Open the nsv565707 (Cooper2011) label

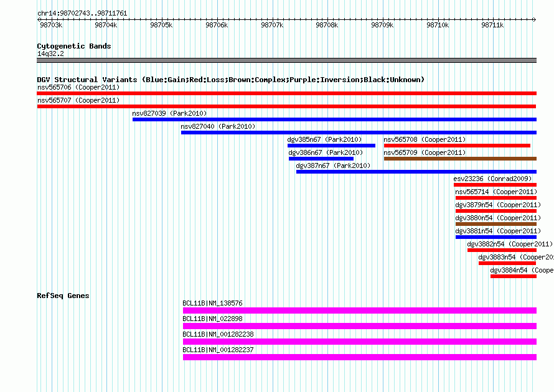[x=78, y=100]
